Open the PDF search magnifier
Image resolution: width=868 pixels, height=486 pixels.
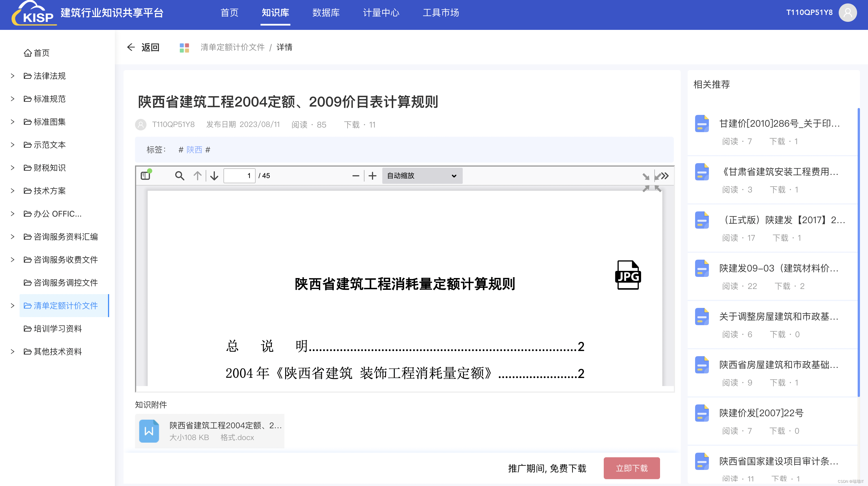point(179,176)
